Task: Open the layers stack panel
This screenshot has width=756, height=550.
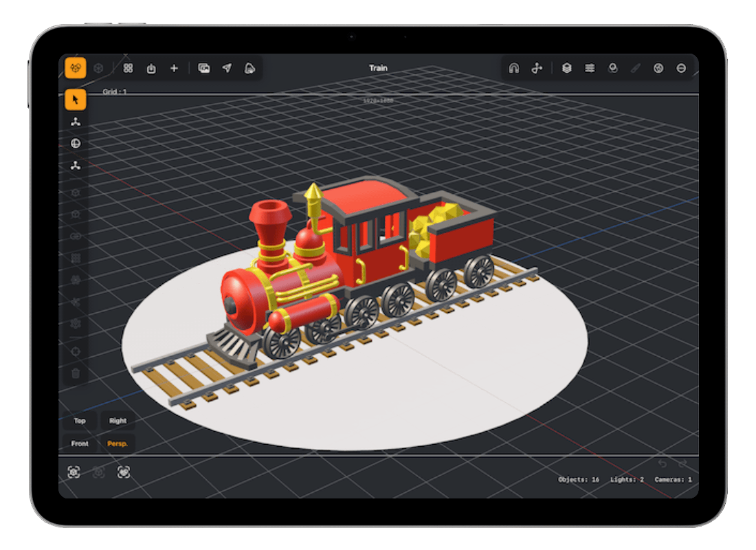Action: [566, 69]
